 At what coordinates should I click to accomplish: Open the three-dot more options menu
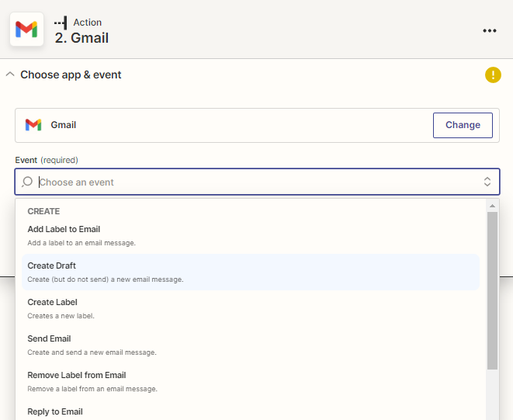coord(490,31)
